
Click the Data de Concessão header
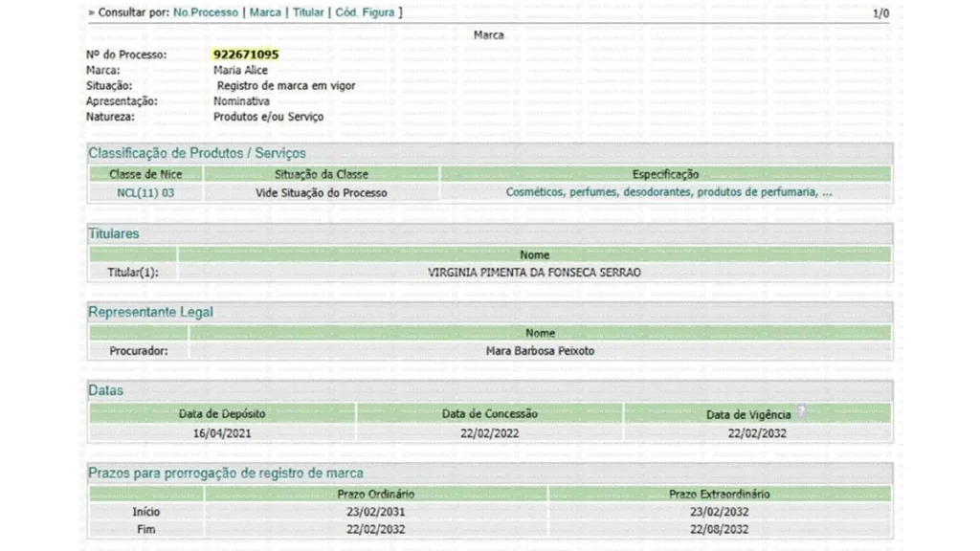pos(489,413)
